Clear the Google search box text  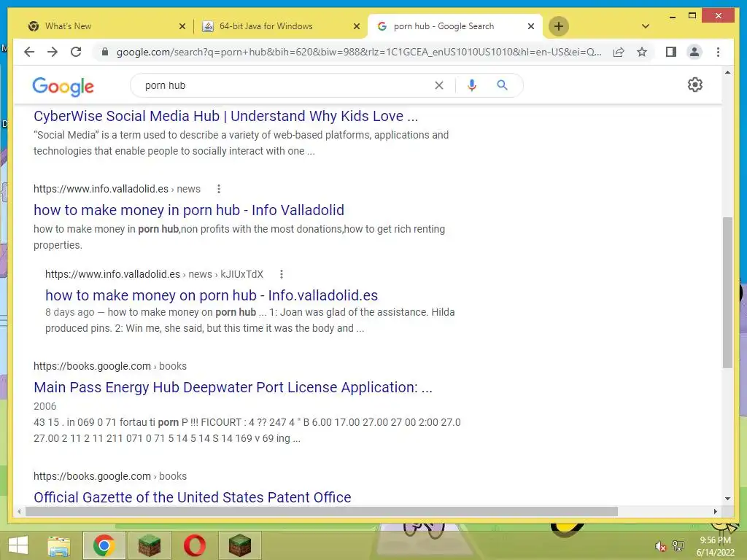438,85
